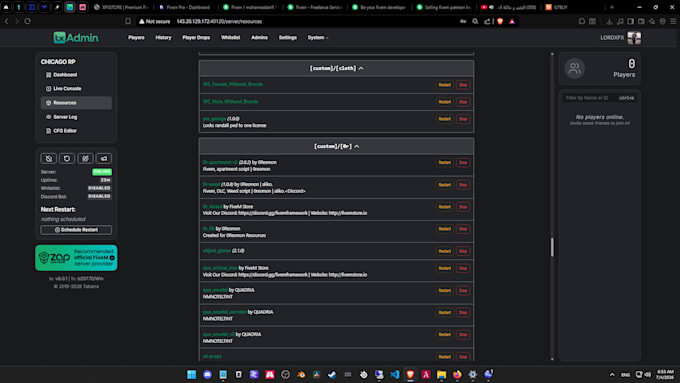680x383 pixels.
Task: Stop the WC_Female_Without_Brands resource
Action: pos(463,85)
